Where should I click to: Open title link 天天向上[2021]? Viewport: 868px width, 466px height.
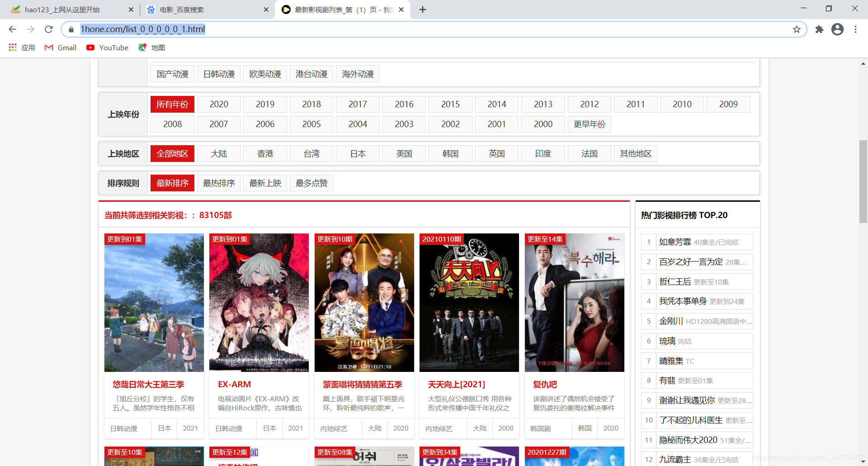(457, 385)
